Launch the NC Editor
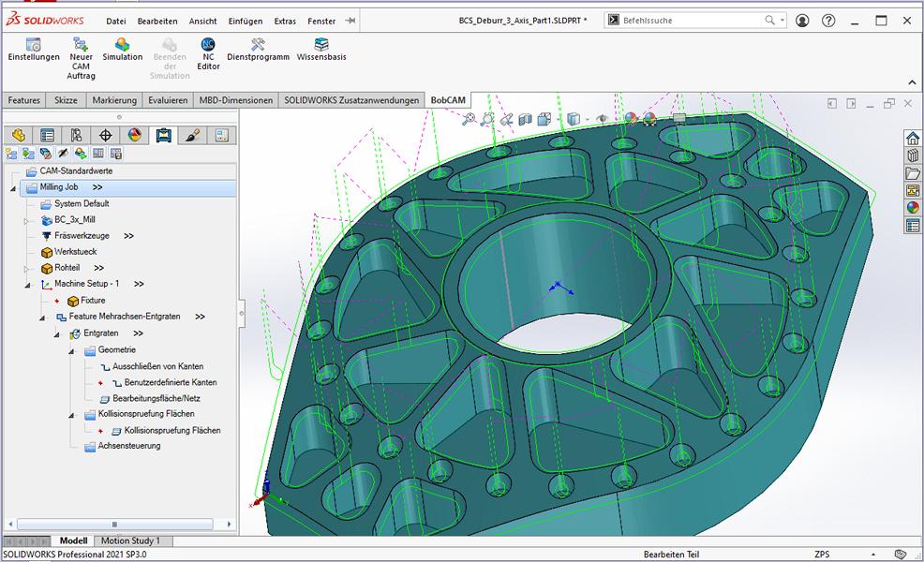 pos(208,53)
